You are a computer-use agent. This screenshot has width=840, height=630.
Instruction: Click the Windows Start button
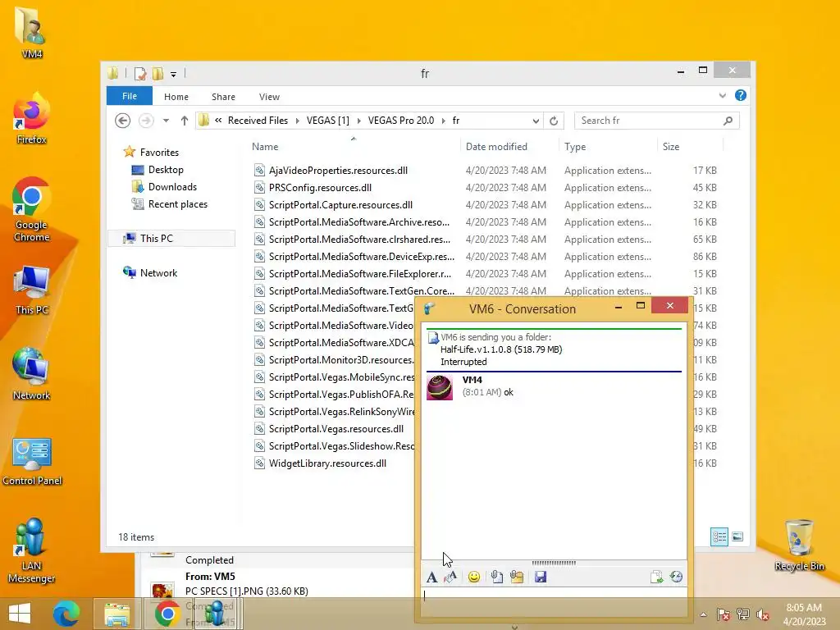coord(20,614)
